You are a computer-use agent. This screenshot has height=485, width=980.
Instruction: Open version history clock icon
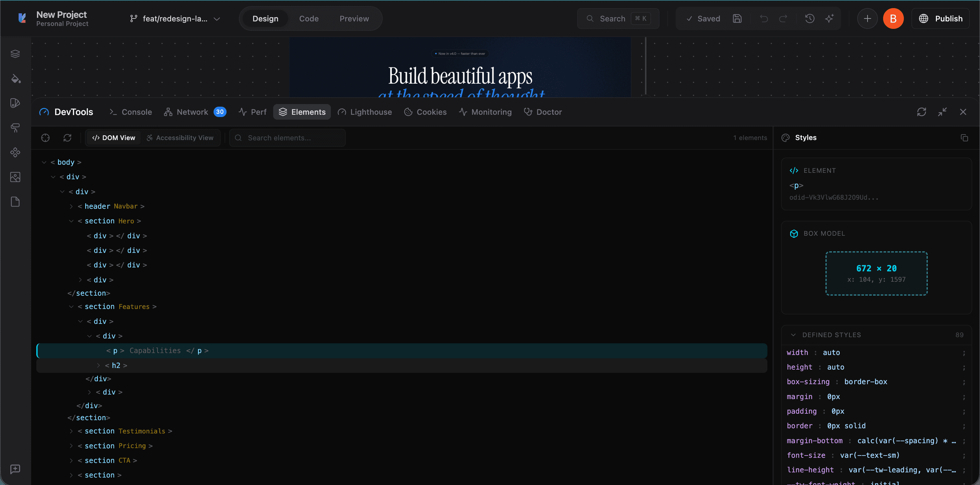810,18
